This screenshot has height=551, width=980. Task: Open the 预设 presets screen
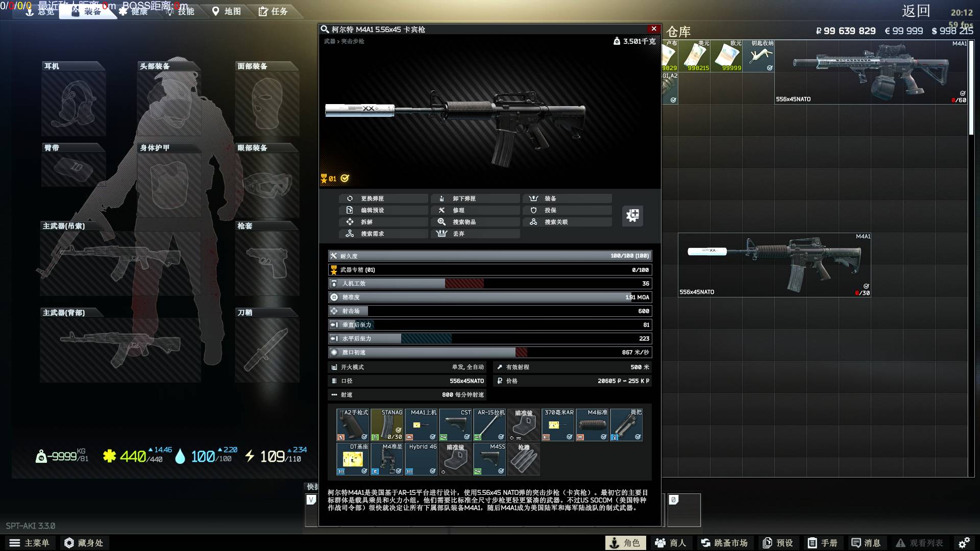778,543
